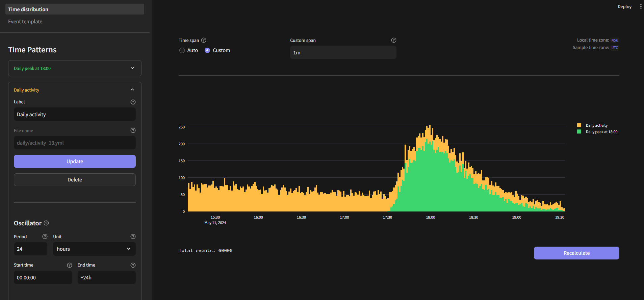644x300 pixels.
Task: Click the File name help icon
Action: pyautogui.click(x=133, y=130)
